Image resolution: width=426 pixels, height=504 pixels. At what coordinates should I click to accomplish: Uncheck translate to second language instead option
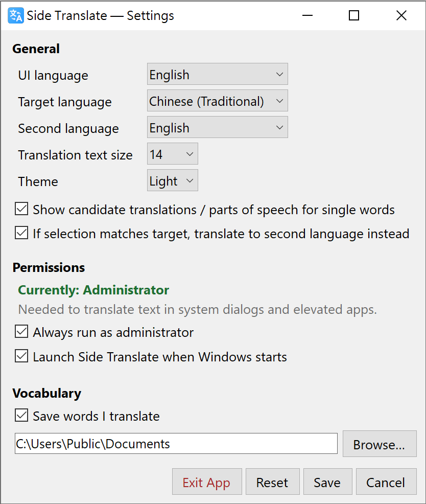pyautogui.click(x=21, y=233)
